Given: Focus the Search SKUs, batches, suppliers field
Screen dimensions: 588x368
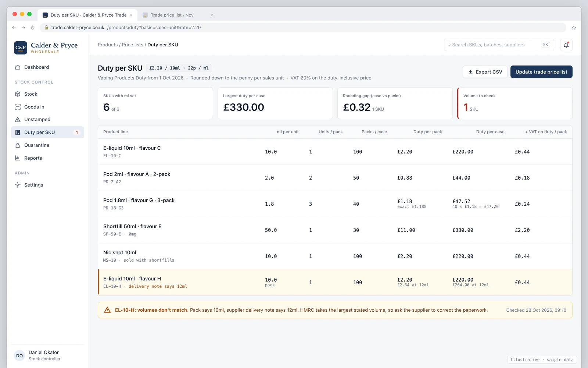Looking at the screenshot, I should click(499, 45).
